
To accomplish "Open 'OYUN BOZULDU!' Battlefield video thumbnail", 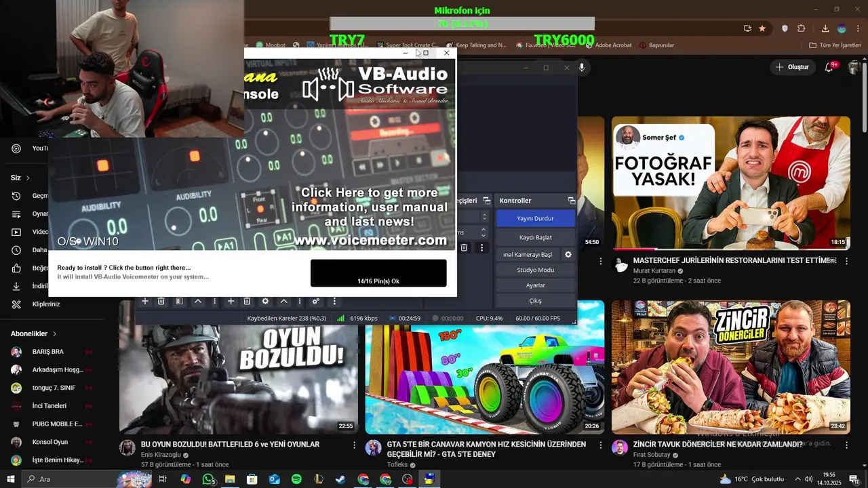I will coord(239,379).
